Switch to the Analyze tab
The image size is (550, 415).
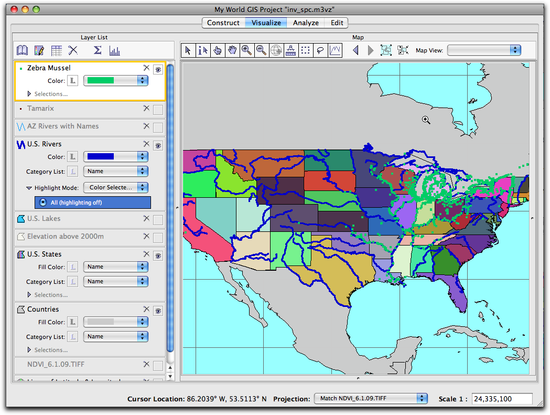pyautogui.click(x=306, y=23)
